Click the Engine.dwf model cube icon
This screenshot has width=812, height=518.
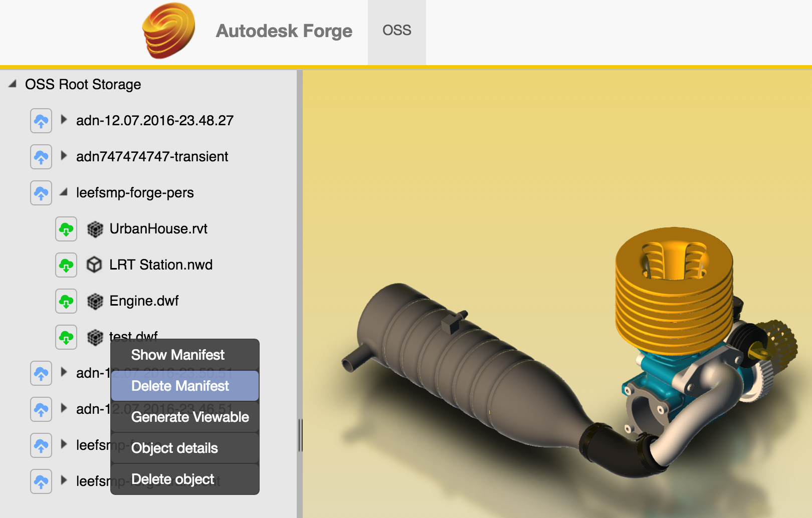pos(95,301)
